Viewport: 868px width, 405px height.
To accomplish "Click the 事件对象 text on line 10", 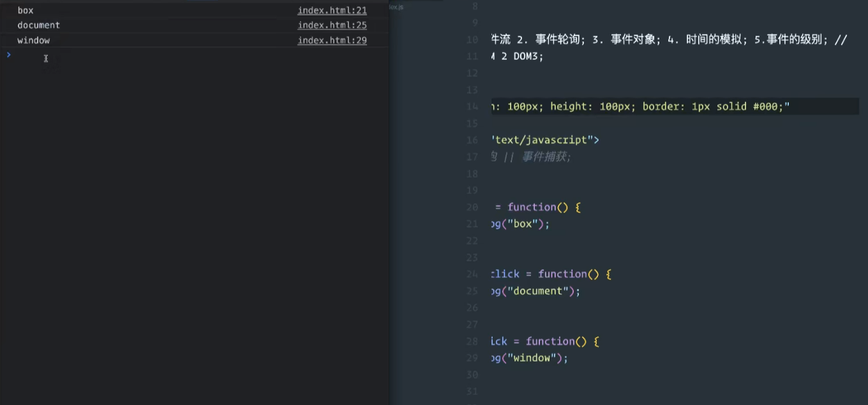I will [x=634, y=40].
